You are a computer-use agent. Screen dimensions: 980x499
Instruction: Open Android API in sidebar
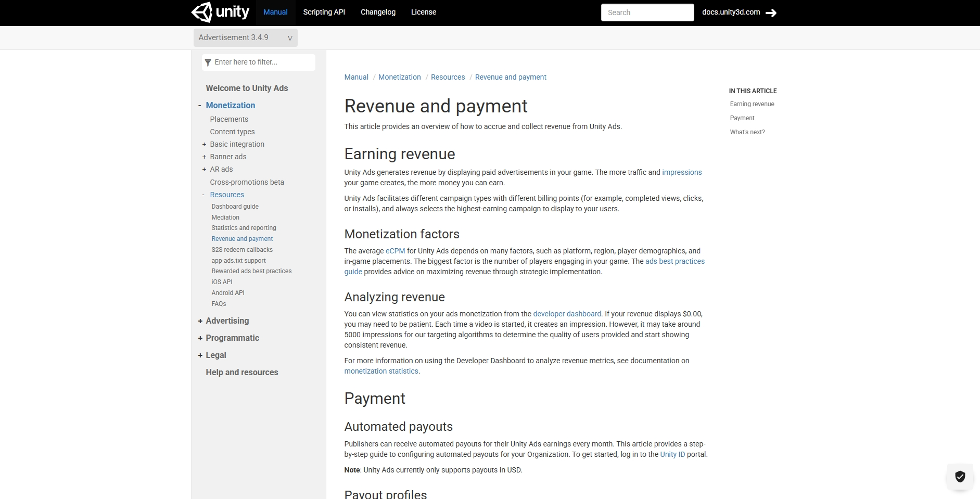[x=228, y=293]
